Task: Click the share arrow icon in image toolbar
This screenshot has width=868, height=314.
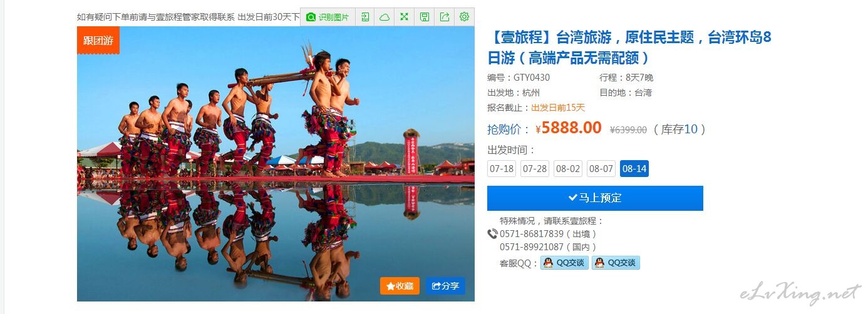Action: (x=445, y=17)
